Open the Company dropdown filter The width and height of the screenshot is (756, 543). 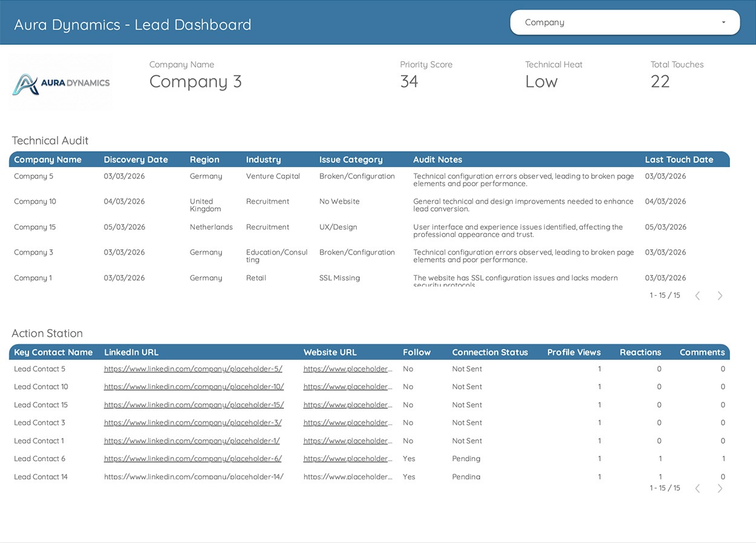625,22
